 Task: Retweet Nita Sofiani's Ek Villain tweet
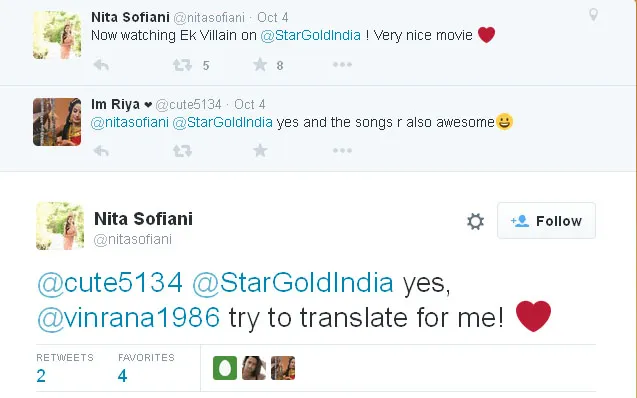click(182, 65)
